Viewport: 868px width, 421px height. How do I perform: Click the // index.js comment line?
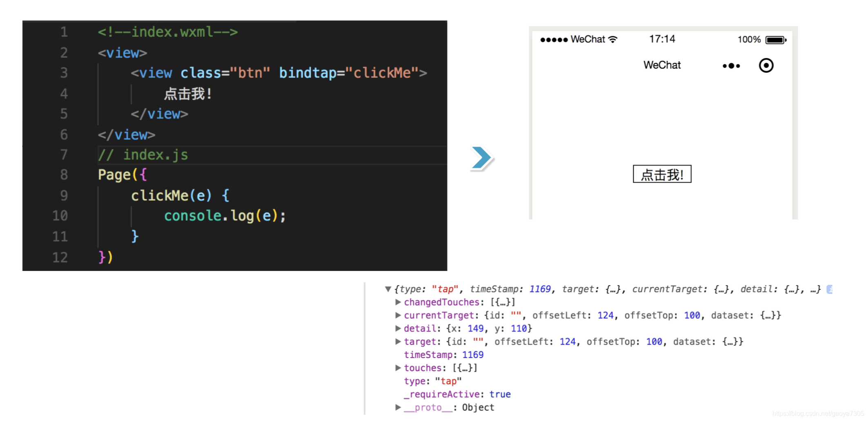[x=143, y=155]
